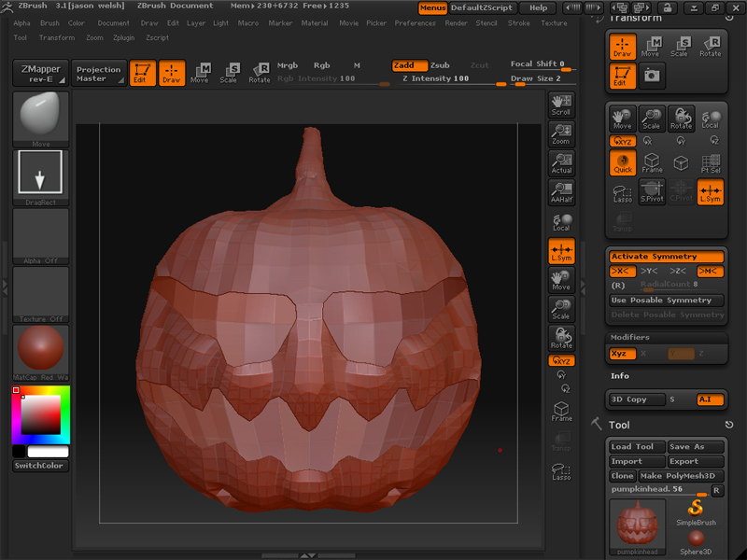
Task: Expand the Info section
Action: pyautogui.click(x=620, y=376)
